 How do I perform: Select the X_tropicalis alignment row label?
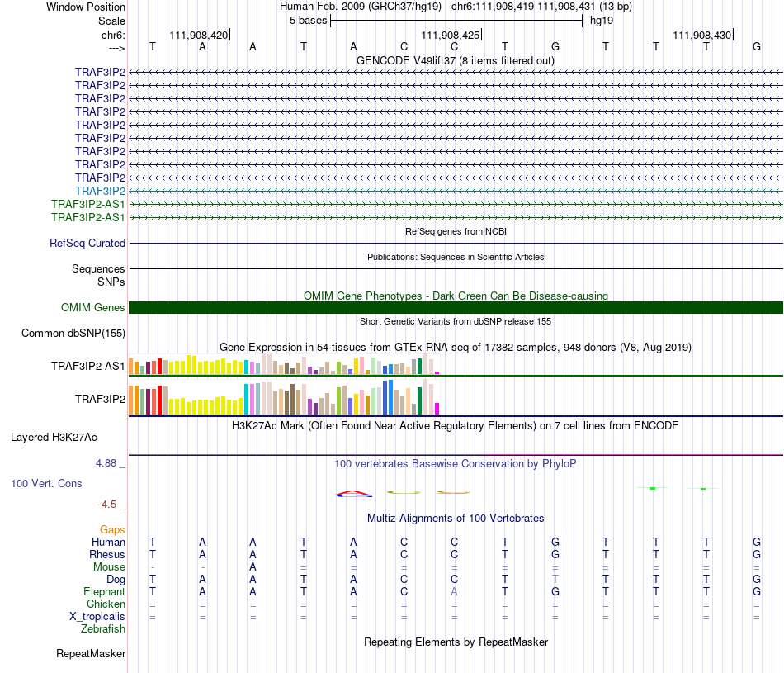click(x=97, y=617)
